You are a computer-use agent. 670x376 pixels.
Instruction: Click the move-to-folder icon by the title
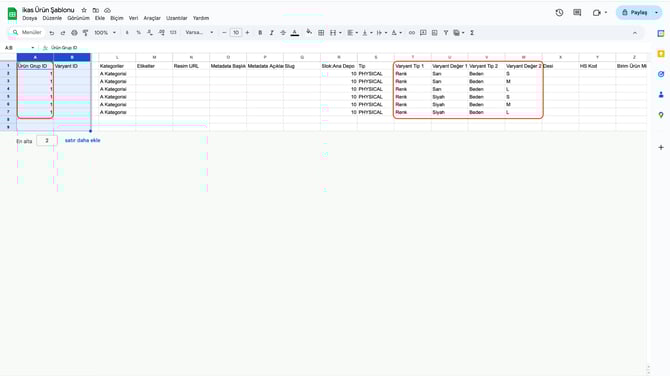coord(96,10)
